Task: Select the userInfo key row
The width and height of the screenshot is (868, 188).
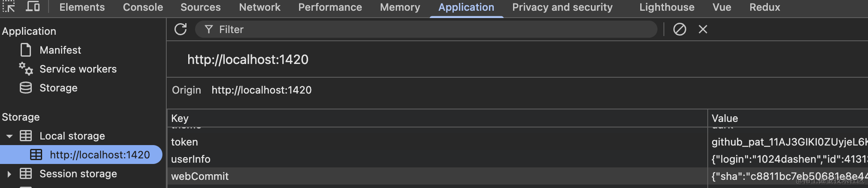Action: coord(191,159)
